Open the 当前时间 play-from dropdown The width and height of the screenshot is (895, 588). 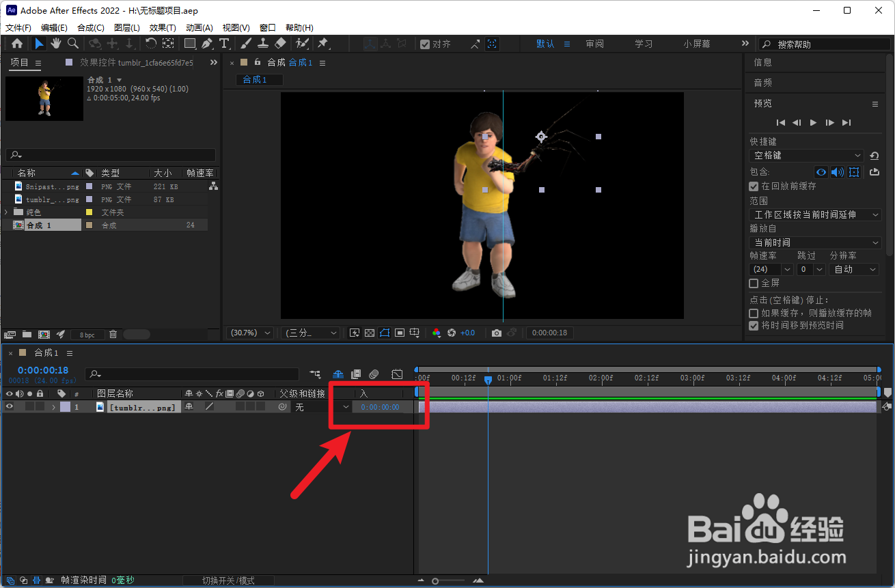[x=816, y=242]
